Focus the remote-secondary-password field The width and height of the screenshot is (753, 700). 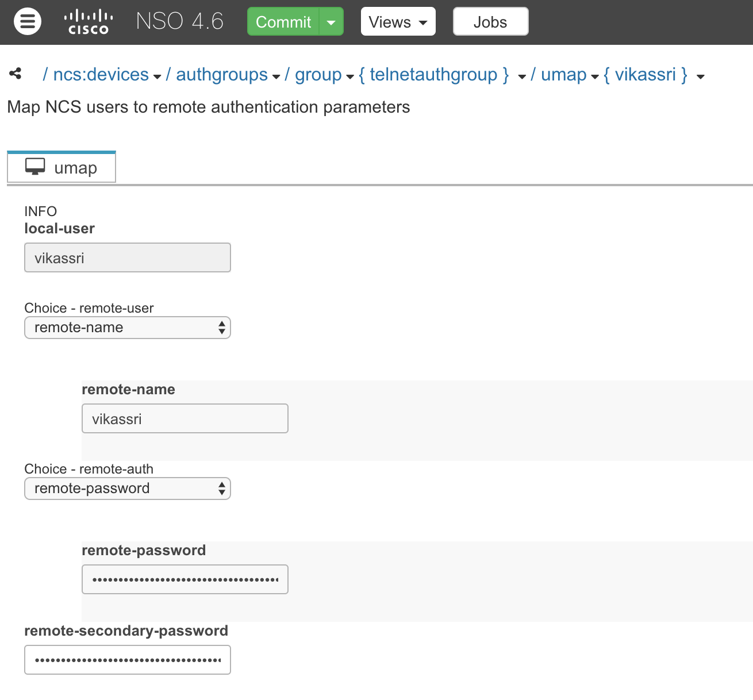coord(128,660)
